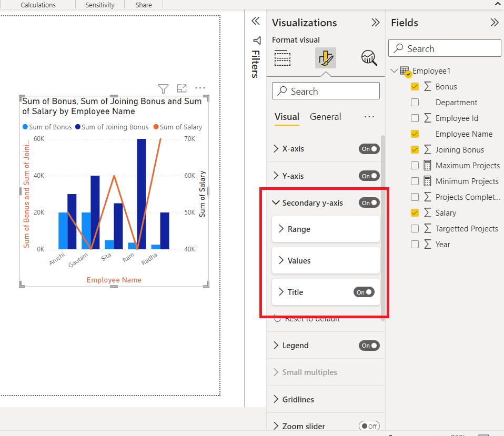Open format pane more options ellipsis
The image size is (504, 436).
click(369, 117)
